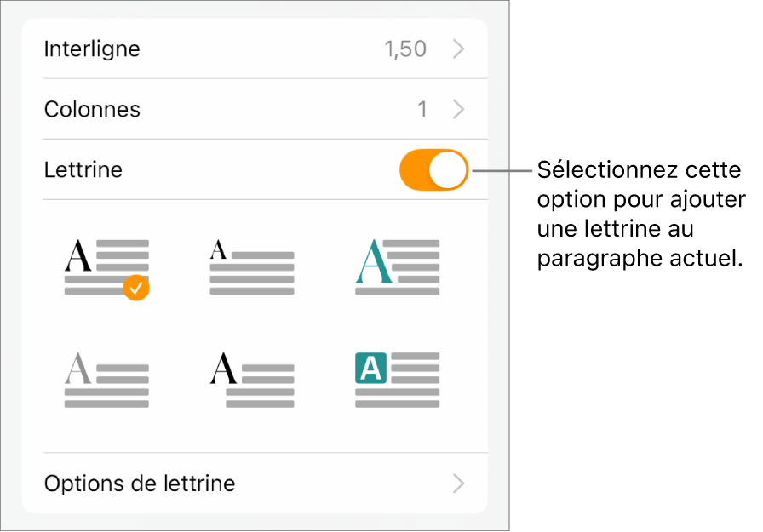Click the Options de lettrine label
Viewport: 763px width, 532px height.
[140, 484]
